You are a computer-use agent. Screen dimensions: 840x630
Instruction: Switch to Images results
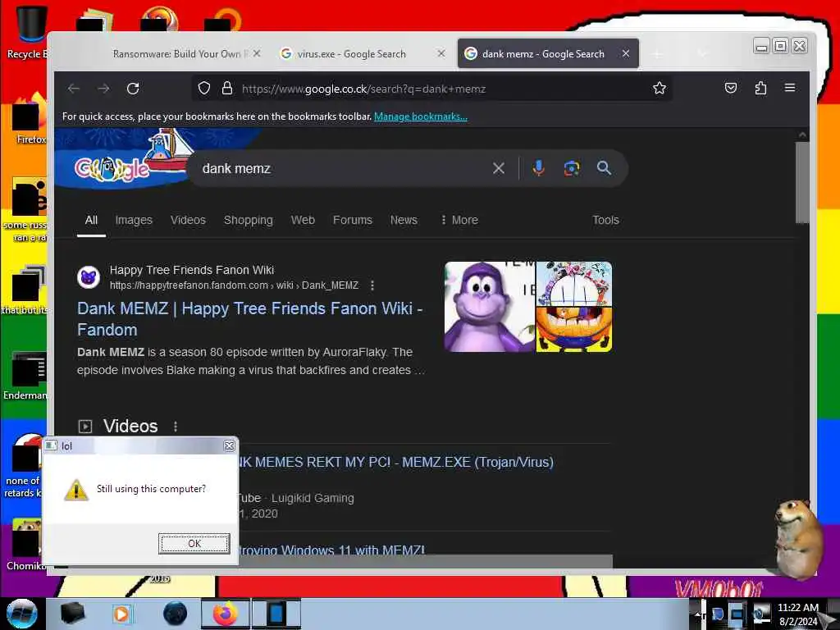(134, 220)
